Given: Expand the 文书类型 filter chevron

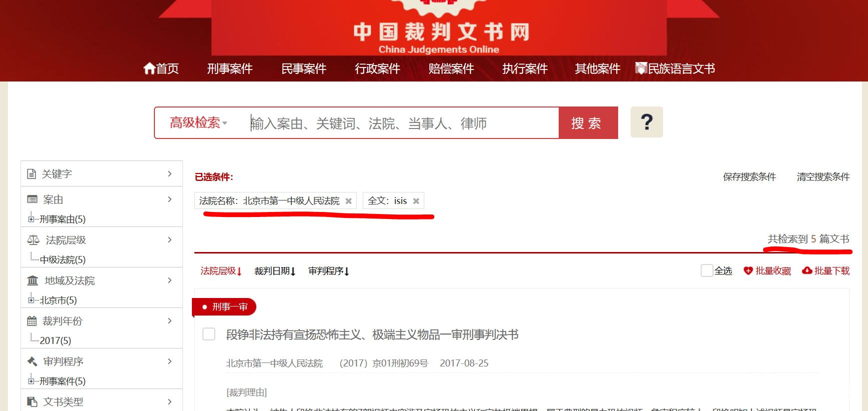Looking at the screenshot, I should click(170, 402).
